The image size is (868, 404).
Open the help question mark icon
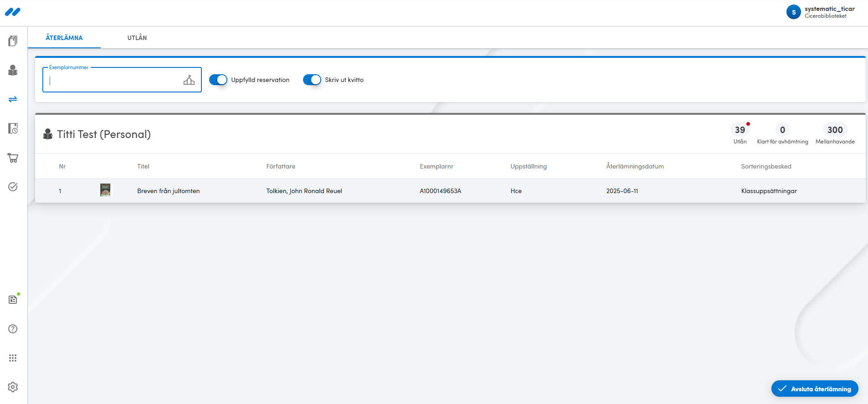13,329
